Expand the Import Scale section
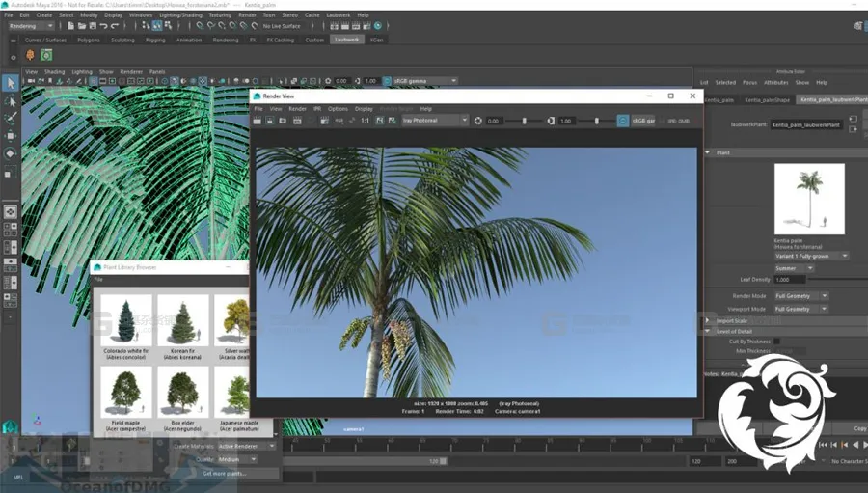 point(708,320)
